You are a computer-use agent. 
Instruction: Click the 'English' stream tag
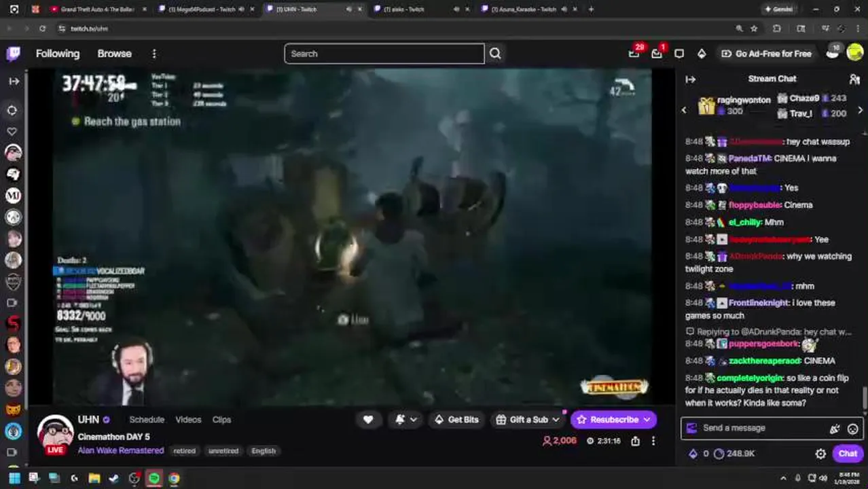tap(264, 451)
